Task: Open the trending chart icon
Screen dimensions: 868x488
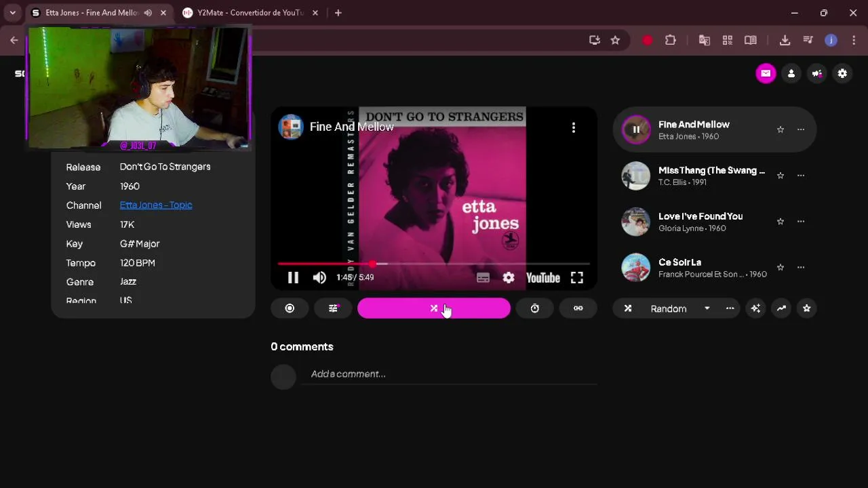Action: pyautogui.click(x=781, y=308)
